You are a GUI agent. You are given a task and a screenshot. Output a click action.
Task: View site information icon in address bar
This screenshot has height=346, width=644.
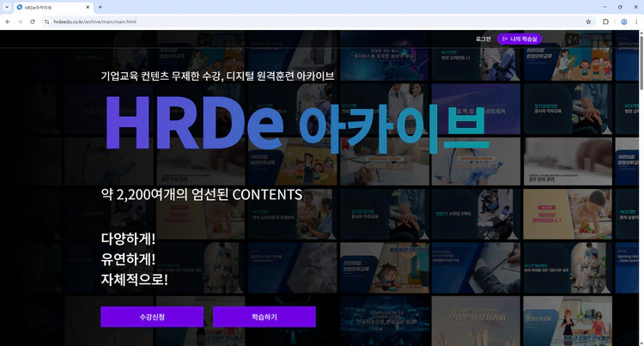coord(47,21)
